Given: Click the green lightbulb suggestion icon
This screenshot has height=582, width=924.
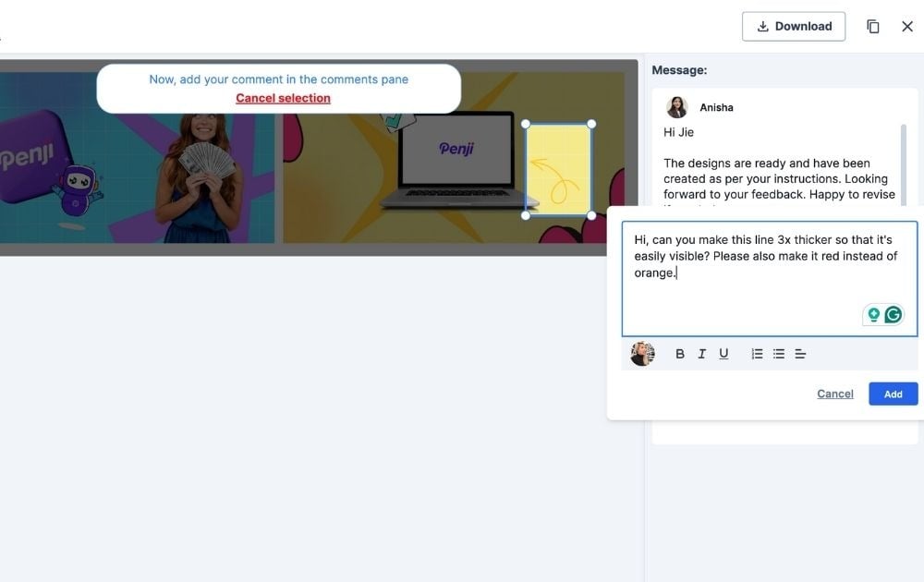Looking at the screenshot, I should click(873, 315).
